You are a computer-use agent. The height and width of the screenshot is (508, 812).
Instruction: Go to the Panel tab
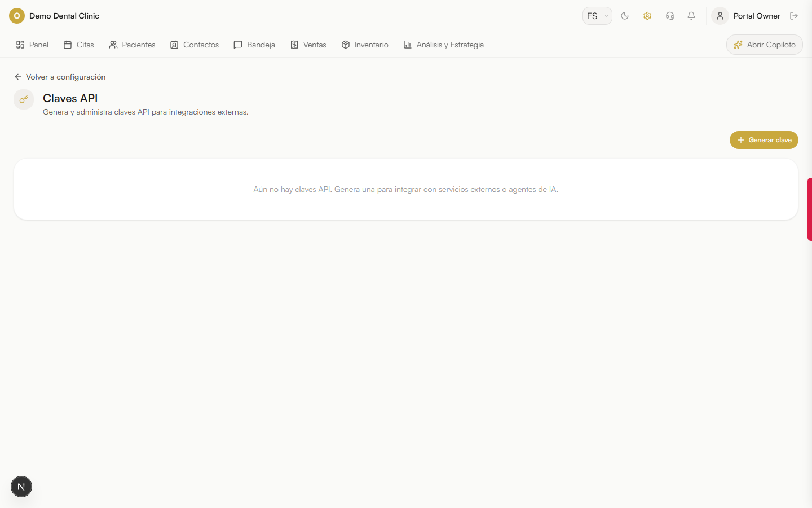pos(32,45)
